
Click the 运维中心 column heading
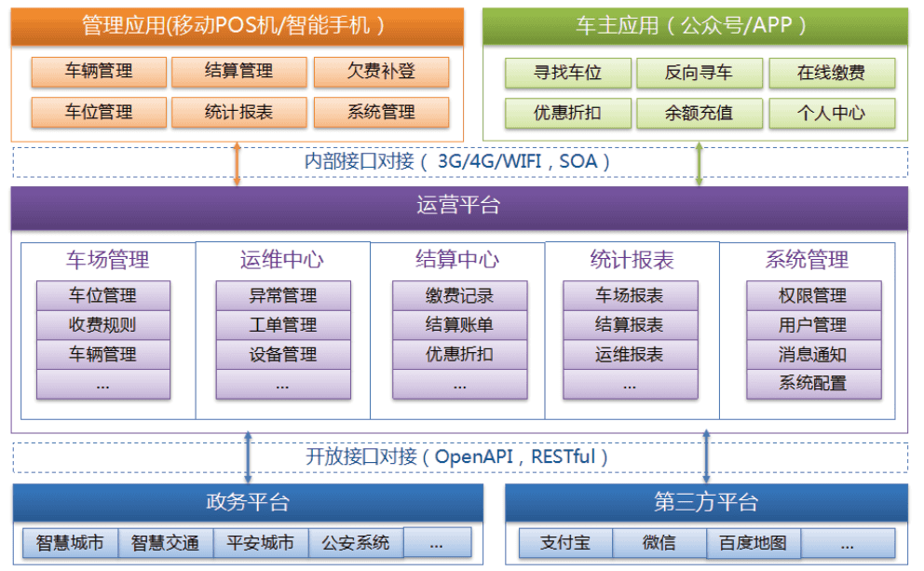[282, 260]
